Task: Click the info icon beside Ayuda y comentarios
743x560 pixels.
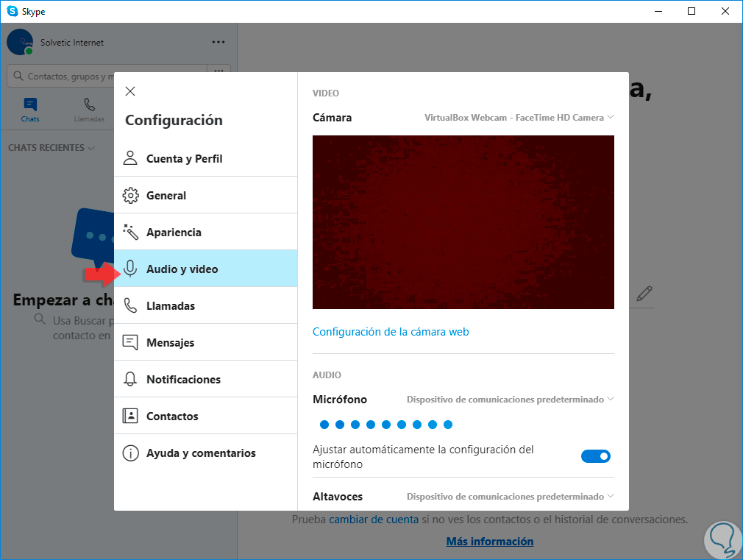Action: [x=130, y=453]
